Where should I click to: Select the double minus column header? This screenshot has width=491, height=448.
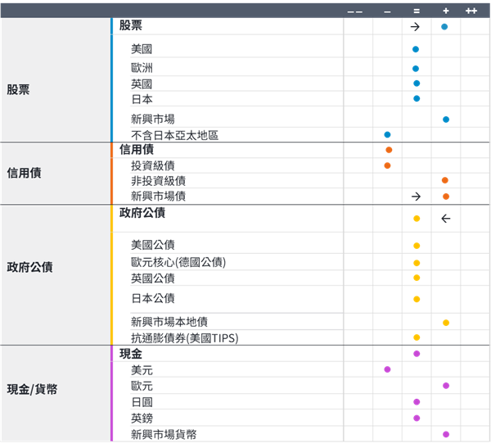[x=355, y=11]
